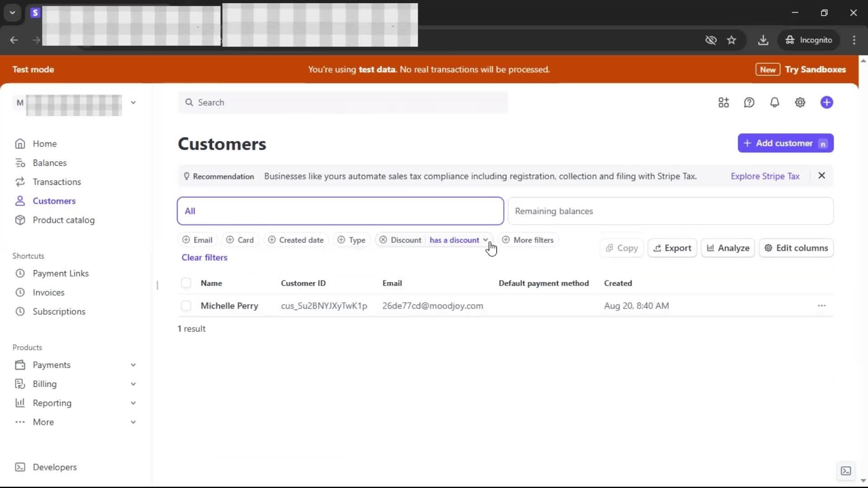Click the eye-slash tracking protection icon

(711, 40)
